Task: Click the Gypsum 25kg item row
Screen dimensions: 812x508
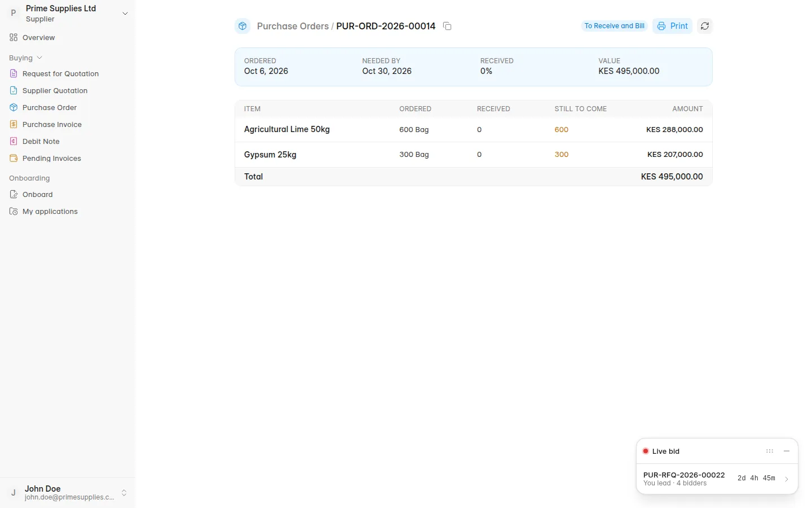Action: (x=474, y=154)
